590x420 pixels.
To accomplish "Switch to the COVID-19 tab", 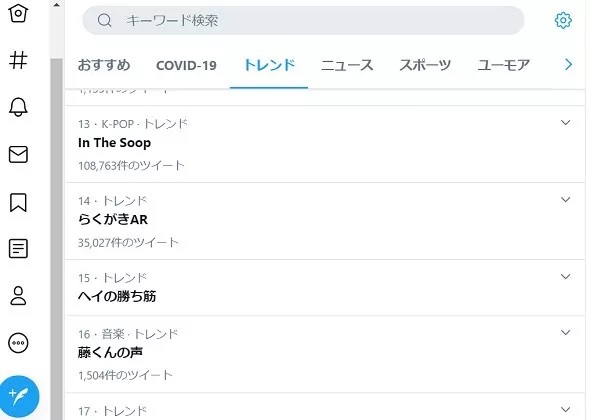I will click(186, 65).
